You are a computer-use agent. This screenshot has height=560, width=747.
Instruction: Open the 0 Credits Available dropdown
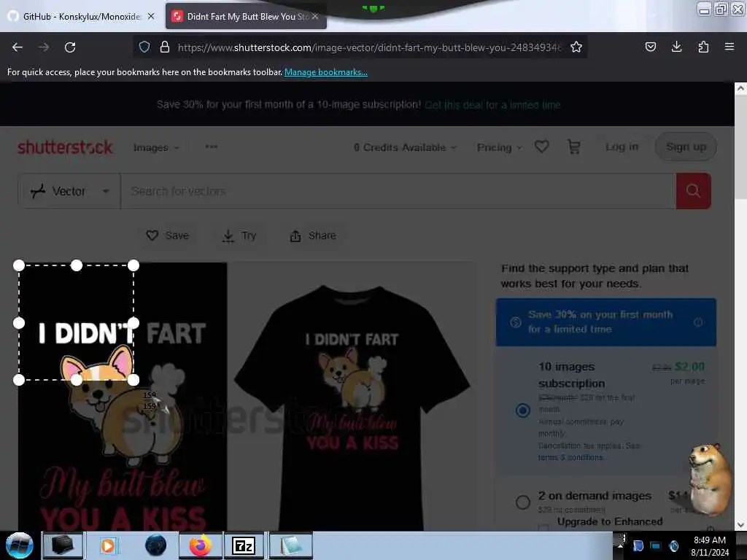(405, 147)
